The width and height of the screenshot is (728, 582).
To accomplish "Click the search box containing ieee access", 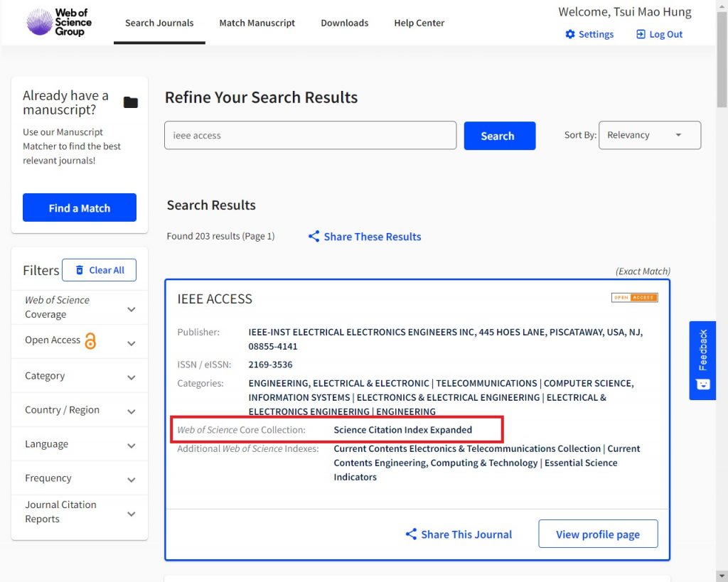I will click(x=310, y=136).
